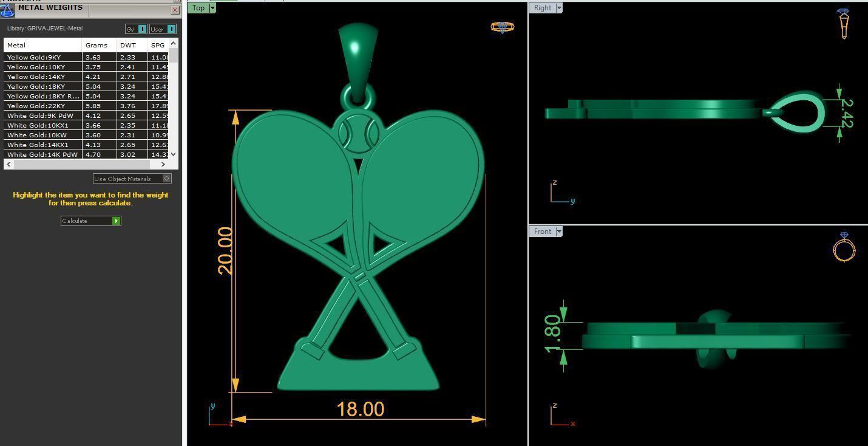
Task: Click the metal table scroll left arrow
Action: 8,164
